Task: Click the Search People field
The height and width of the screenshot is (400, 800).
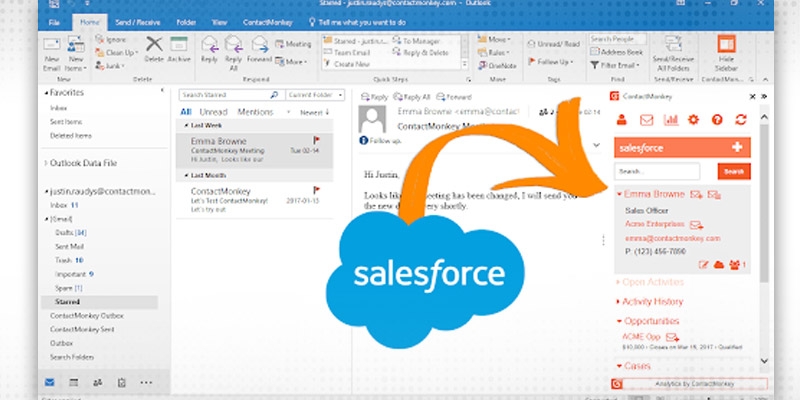Action: click(x=618, y=39)
